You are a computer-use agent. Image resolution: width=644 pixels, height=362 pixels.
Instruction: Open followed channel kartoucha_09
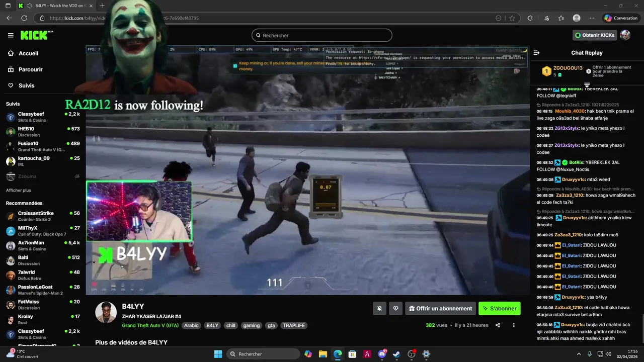43,161
